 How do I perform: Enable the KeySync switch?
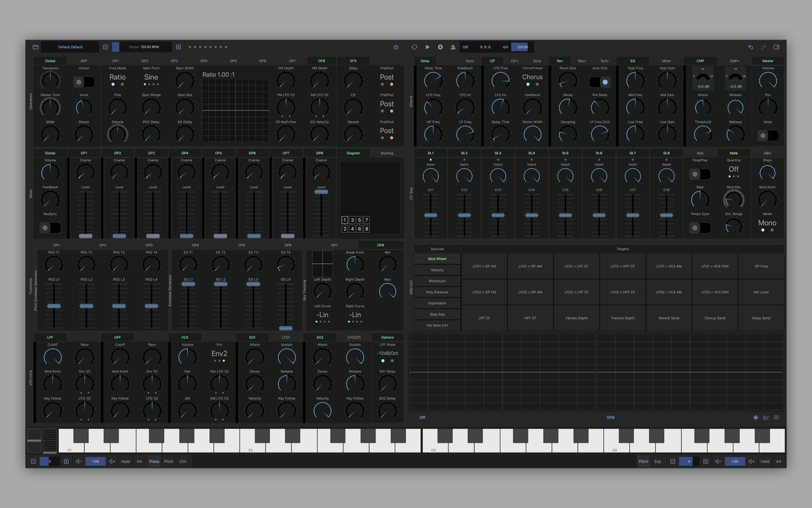click(x=50, y=227)
